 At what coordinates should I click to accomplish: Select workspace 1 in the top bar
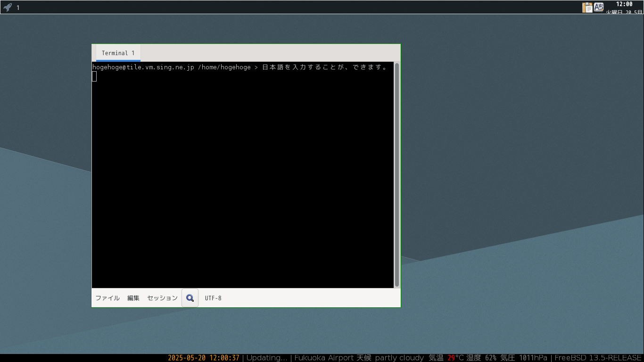(18, 8)
